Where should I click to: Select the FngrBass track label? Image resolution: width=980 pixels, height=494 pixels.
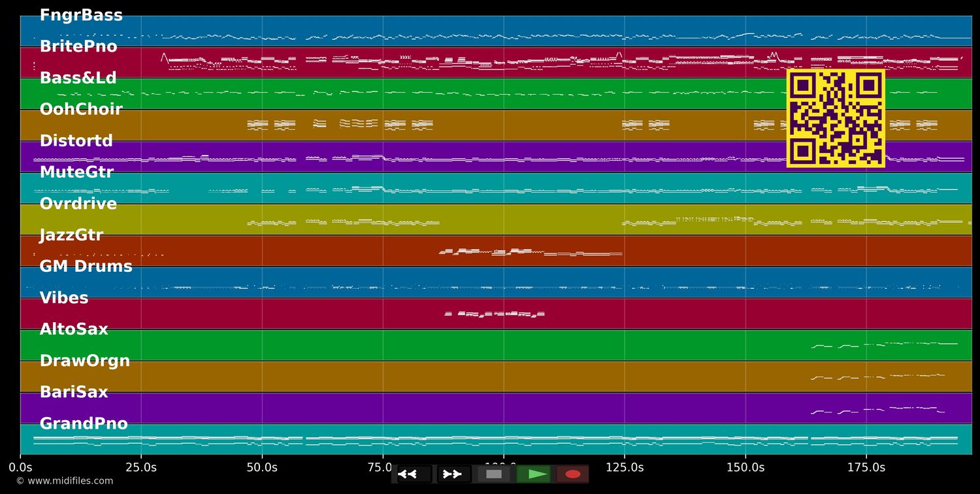tap(81, 15)
